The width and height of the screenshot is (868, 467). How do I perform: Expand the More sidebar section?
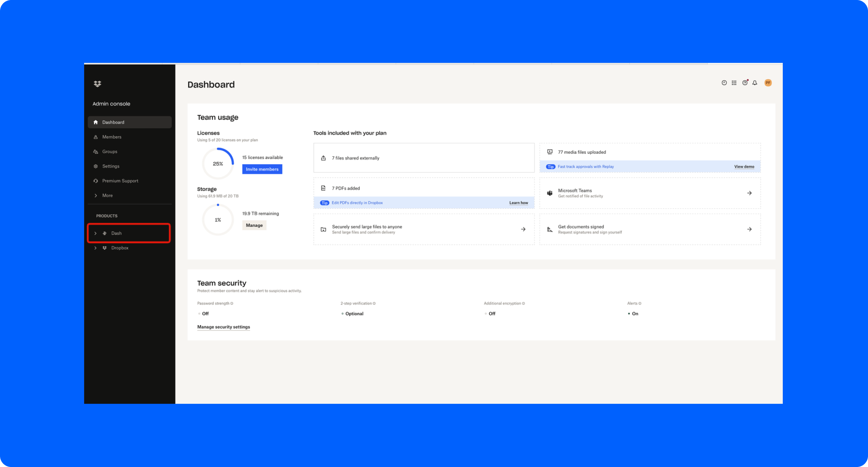pyautogui.click(x=96, y=195)
